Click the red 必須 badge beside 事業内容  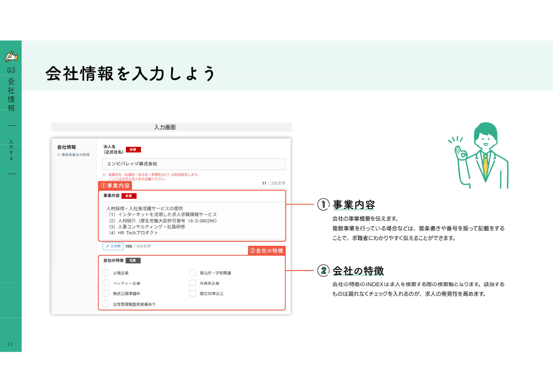(x=129, y=195)
